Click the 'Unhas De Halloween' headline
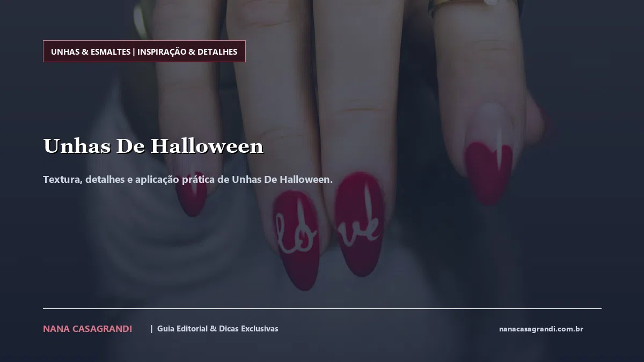Image resolution: width=644 pixels, height=362 pixels. tap(153, 146)
